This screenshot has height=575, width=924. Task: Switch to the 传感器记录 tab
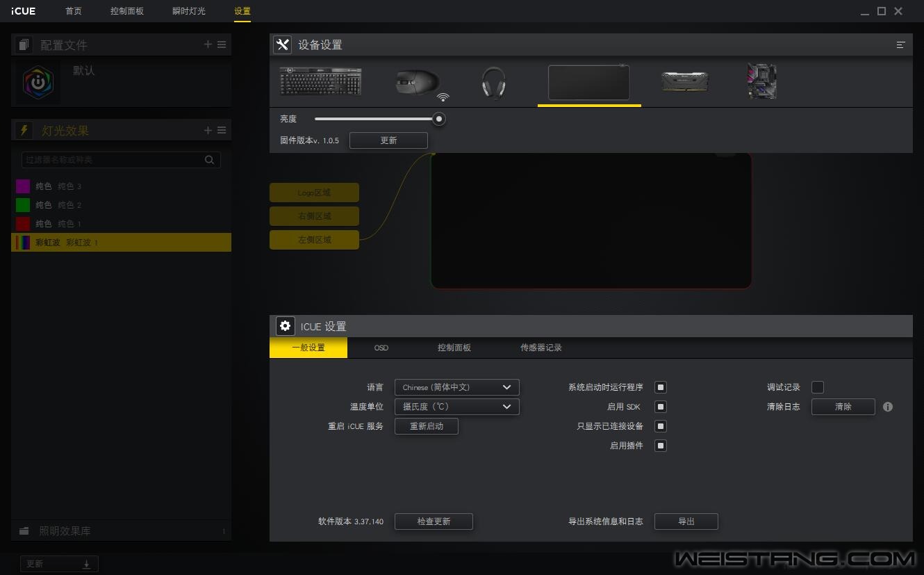[x=541, y=348]
